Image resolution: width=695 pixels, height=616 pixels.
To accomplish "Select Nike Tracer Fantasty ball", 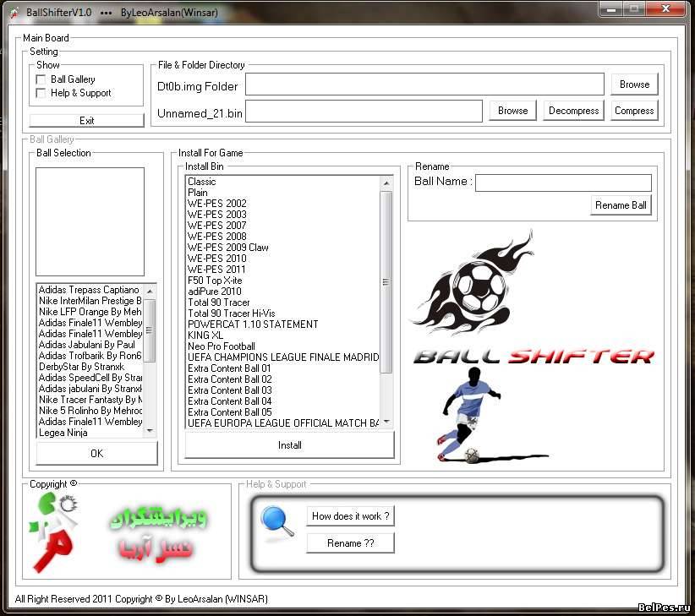I will click(90, 400).
